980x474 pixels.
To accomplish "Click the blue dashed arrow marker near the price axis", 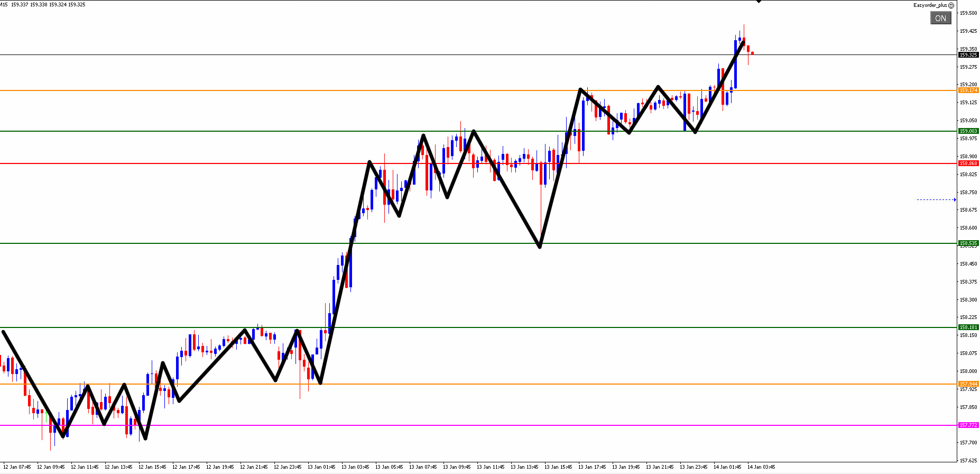I will [936, 200].
